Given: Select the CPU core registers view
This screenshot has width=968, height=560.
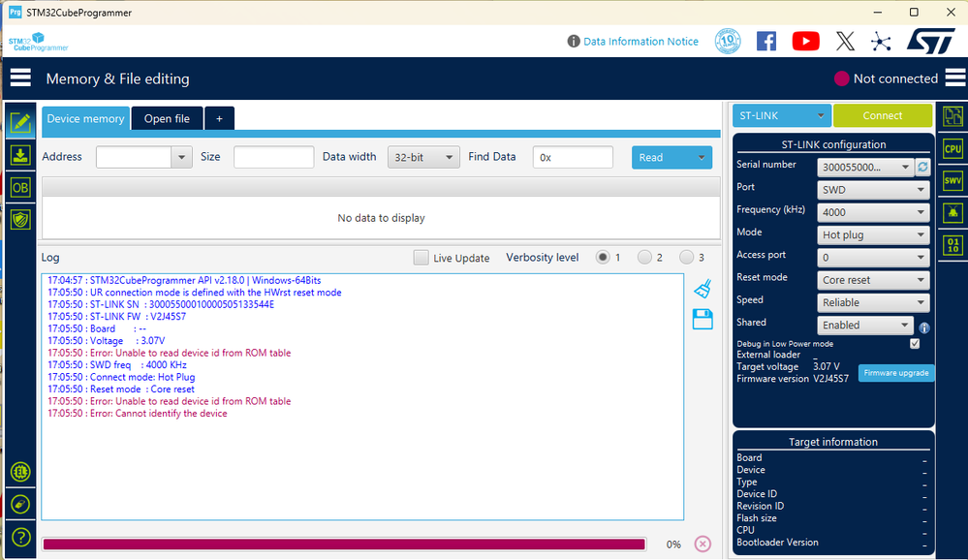Looking at the screenshot, I should 952,148.
